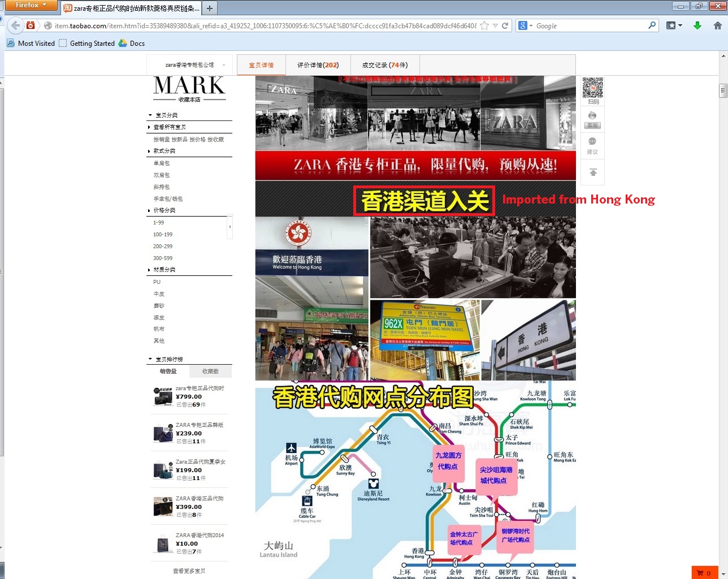Open the Downloads green arrow icon
The height and width of the screenshot is (579, 728).
click(697, 25)
